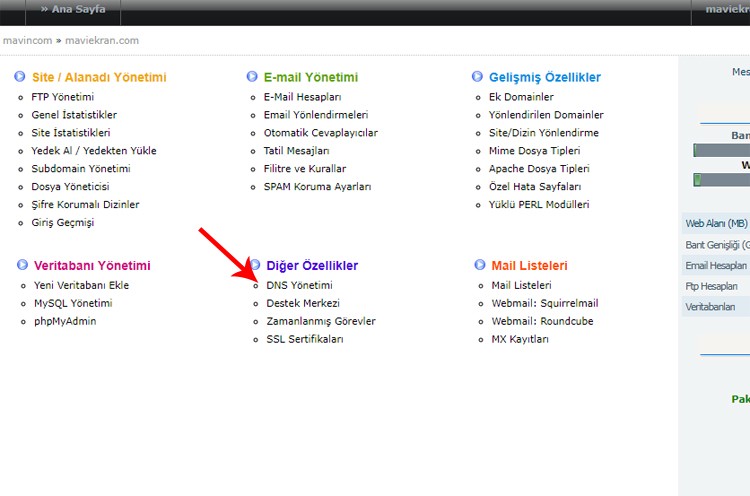Click the Site / Alanadı Yönetimi section icon

(20, 77)
